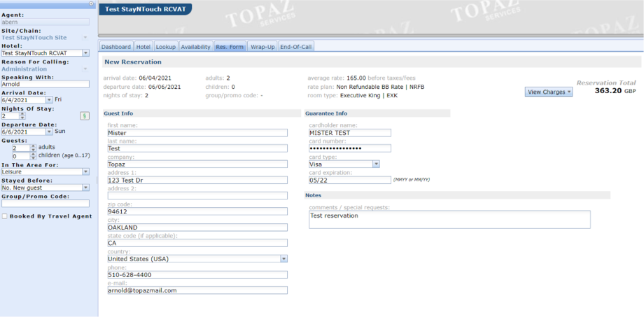Decrease children count stepper

point(34,158)
